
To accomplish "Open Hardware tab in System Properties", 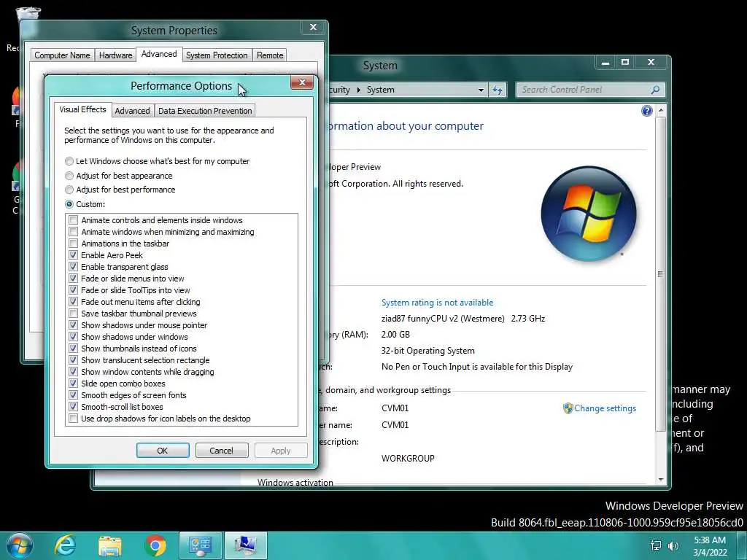I will [x=115, y=55].
